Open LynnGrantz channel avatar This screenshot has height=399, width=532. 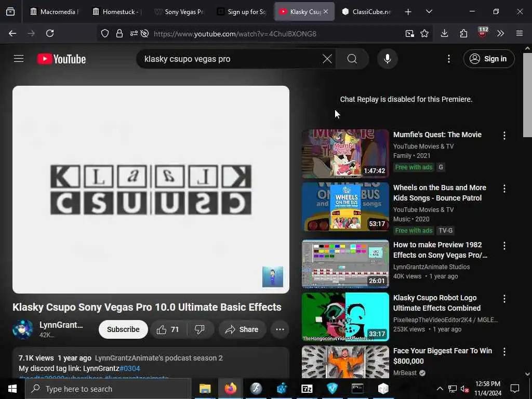pos(23,329)
